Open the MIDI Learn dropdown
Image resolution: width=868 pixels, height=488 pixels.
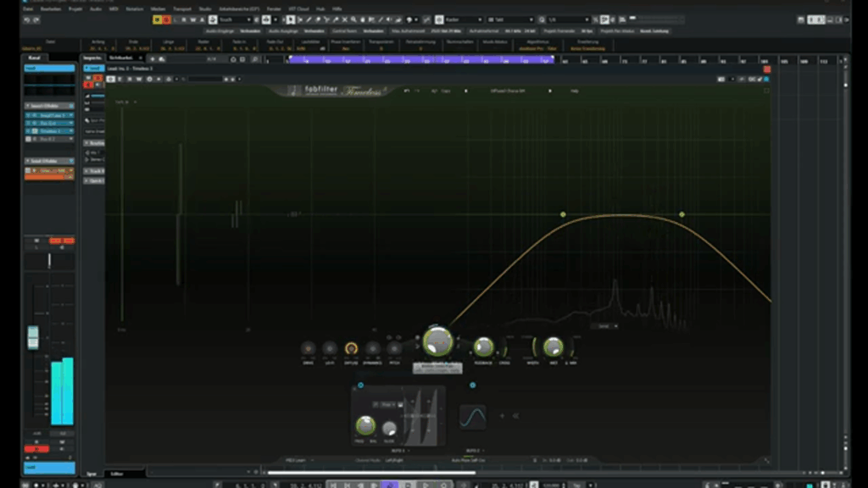[299, 460]
